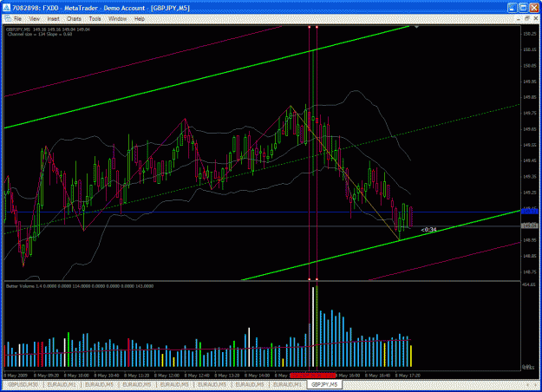This screenshot has height=392, width=542.
Task: Click the 148.75 price axis label
Action: point(530,271)
